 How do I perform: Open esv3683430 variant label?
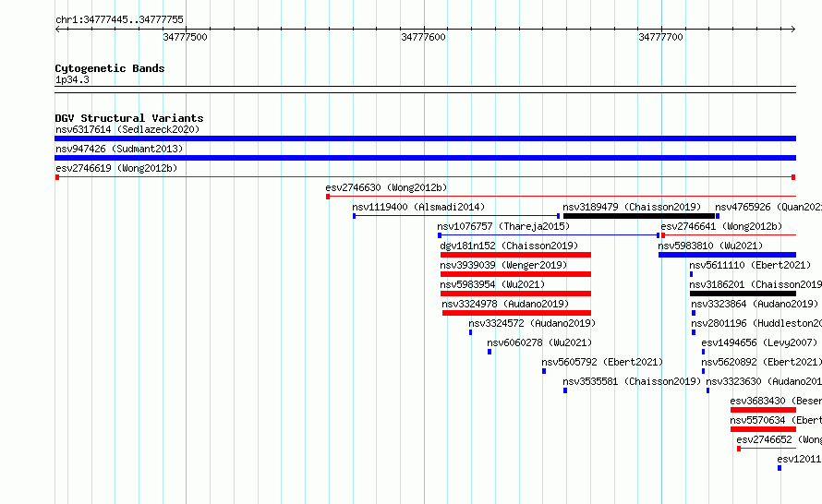pyautogui.click(x=776, y=401)
